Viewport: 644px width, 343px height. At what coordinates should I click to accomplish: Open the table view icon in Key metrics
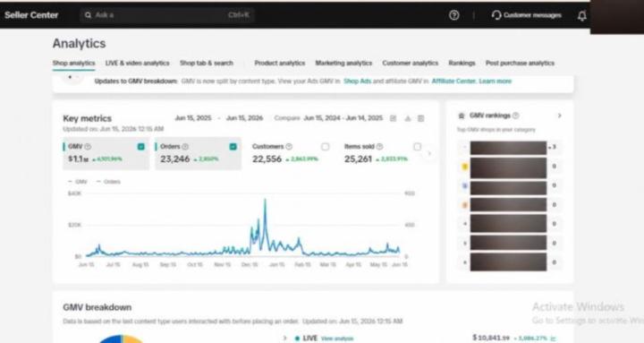[421, 118]
